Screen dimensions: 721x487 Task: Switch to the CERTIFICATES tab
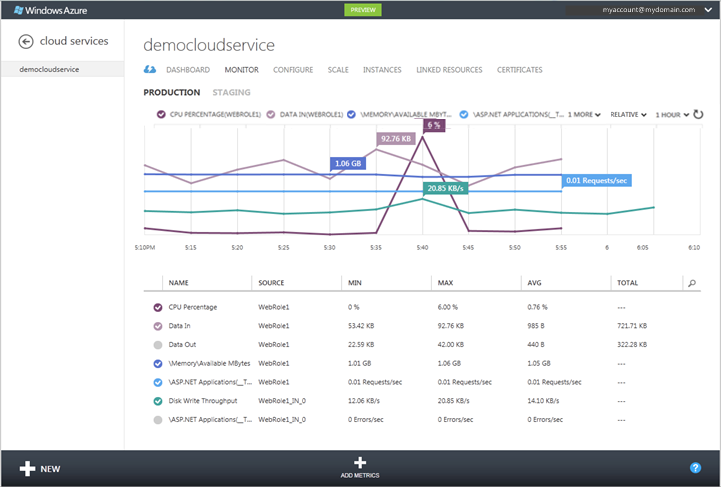point(520,70)
